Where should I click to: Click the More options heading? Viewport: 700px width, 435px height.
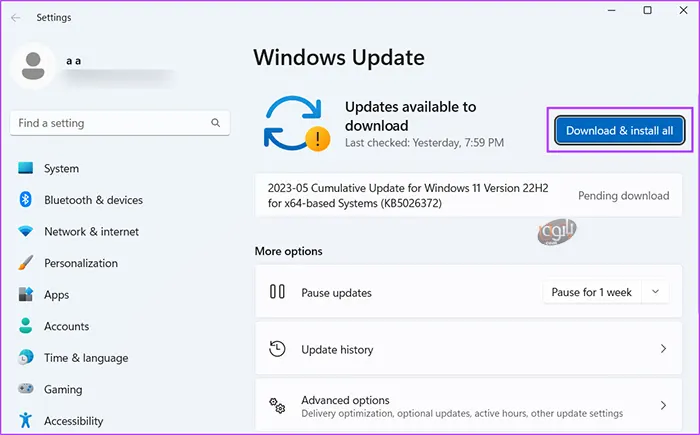point(288,251)
